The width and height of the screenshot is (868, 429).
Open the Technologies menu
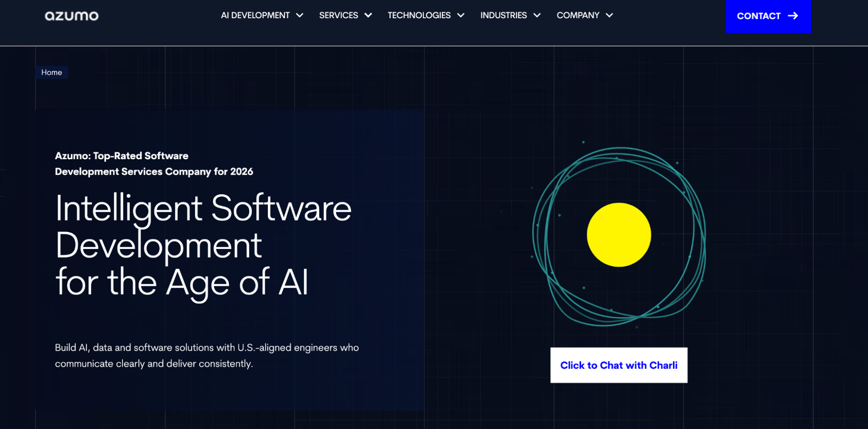pos(426,15)
